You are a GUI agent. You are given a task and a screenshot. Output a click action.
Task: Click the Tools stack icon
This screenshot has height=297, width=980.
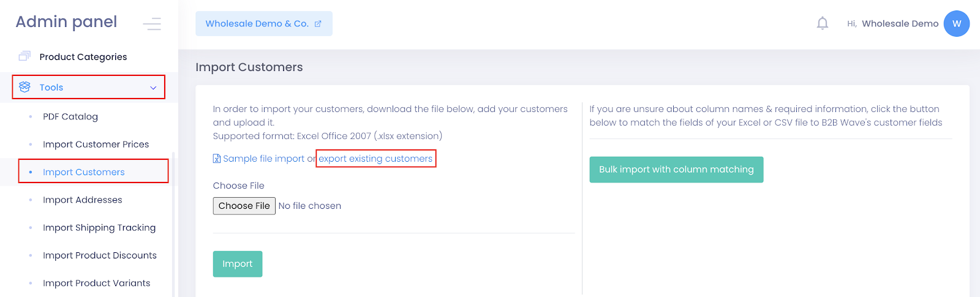(x=24, y=87)
